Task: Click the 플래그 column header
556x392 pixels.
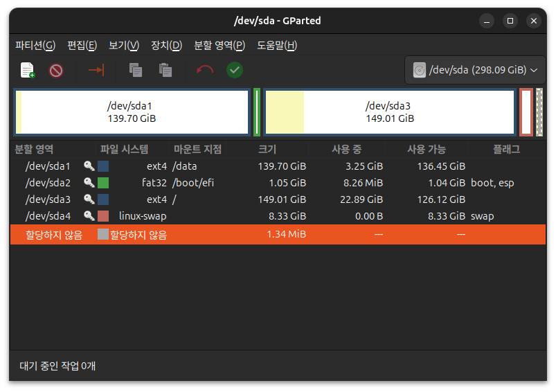Action: click(x=506, y=149)
